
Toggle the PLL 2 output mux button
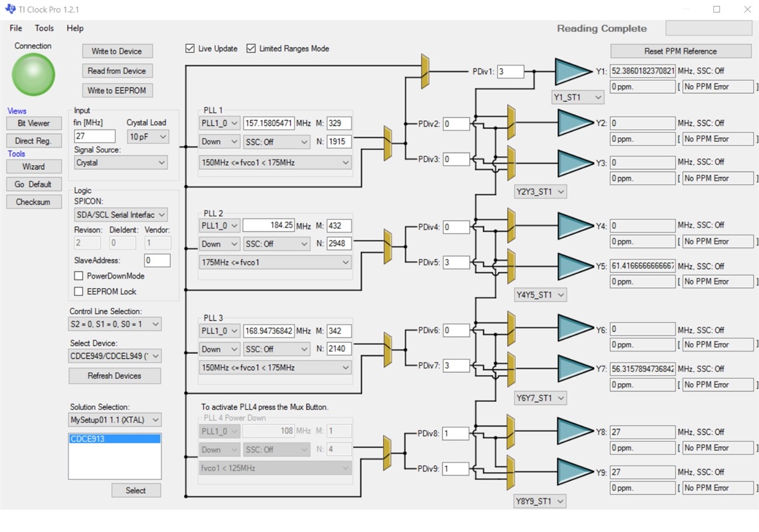click(388, 246)
